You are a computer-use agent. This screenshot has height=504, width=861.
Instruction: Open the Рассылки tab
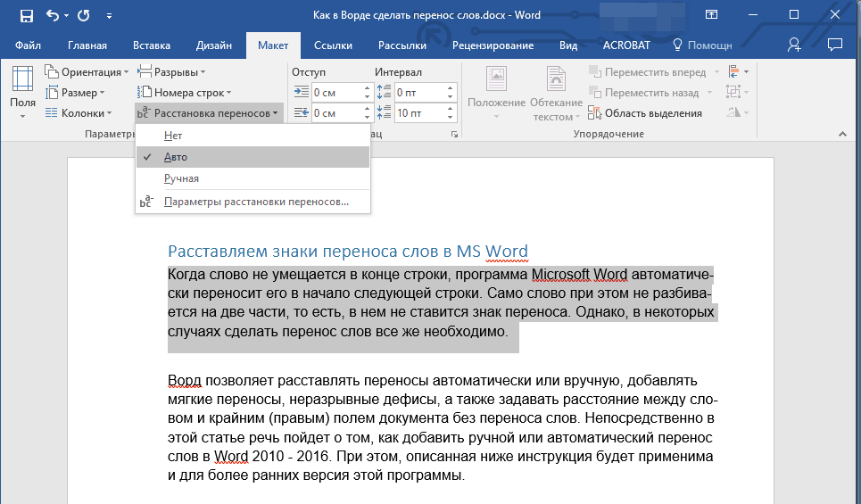tap(402, 45)
